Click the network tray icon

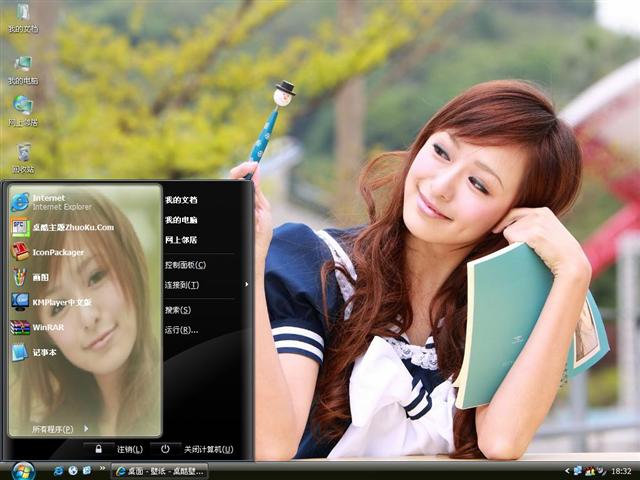pos(577,471)
